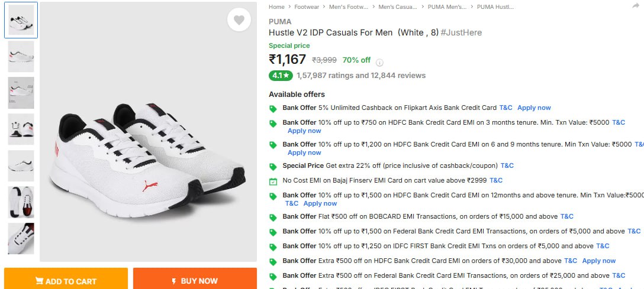Open T&C for Bajaj Finserv EMI

click(x=495, y=180)
